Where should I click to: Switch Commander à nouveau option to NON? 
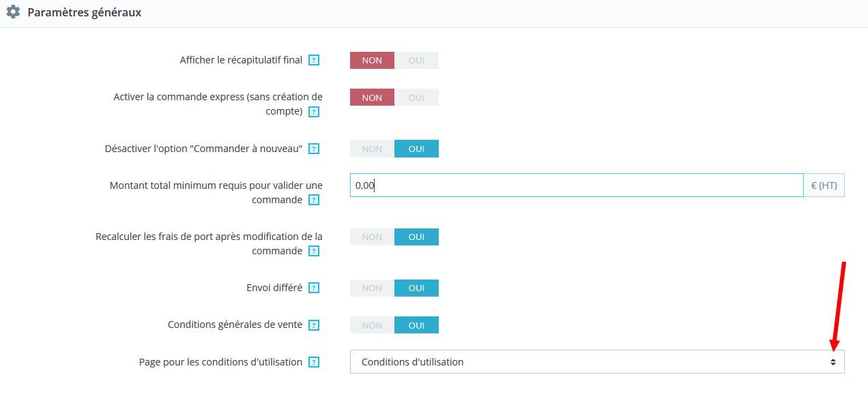(372, 149)
